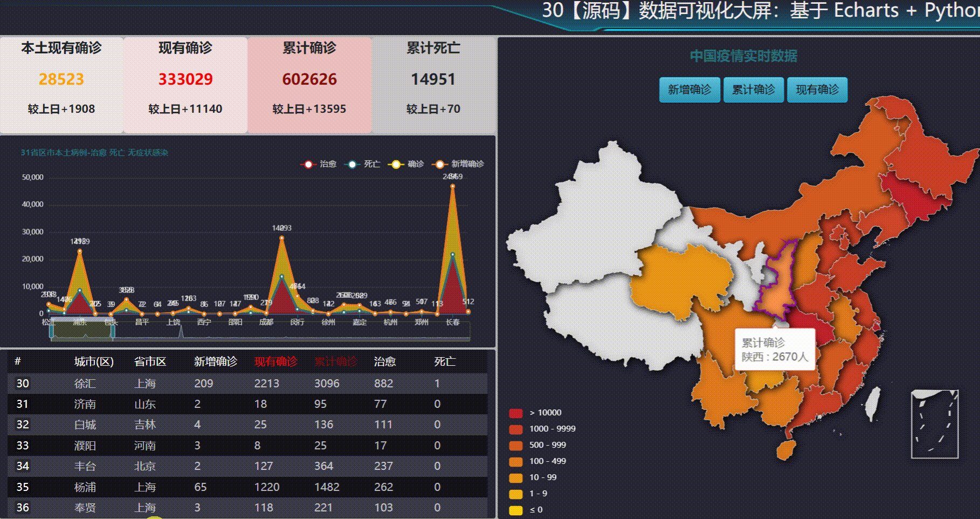
Task: Click the red 治愈 legend marker icon
Action: coord(307,165)
